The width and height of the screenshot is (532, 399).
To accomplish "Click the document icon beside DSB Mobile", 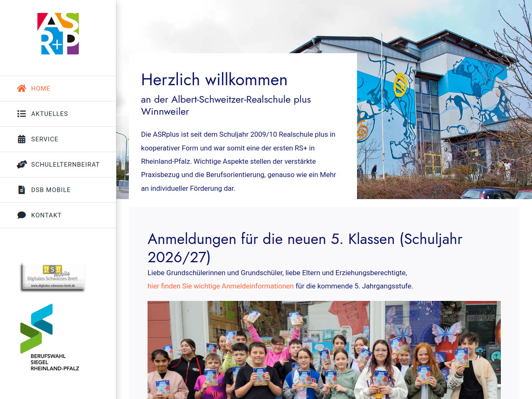I will (22, 190).
